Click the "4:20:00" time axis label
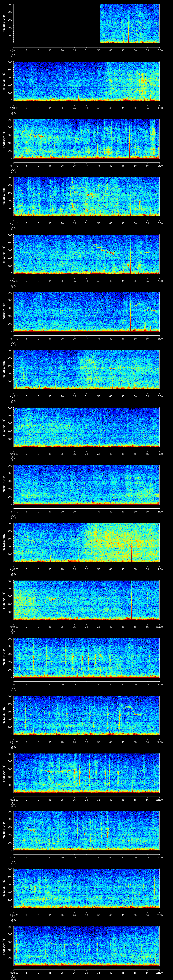Viewport: 173px width, 980px height. pos(14,684)
